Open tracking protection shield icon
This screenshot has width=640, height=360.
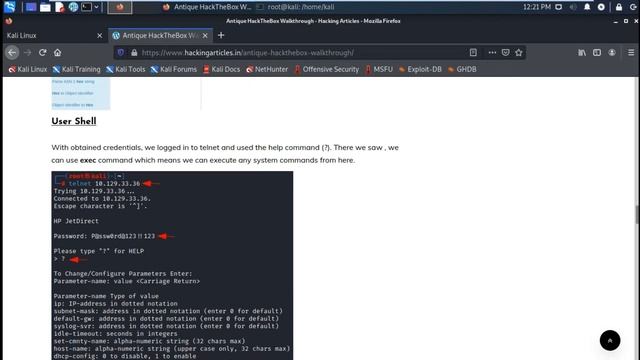coord(121,53)
